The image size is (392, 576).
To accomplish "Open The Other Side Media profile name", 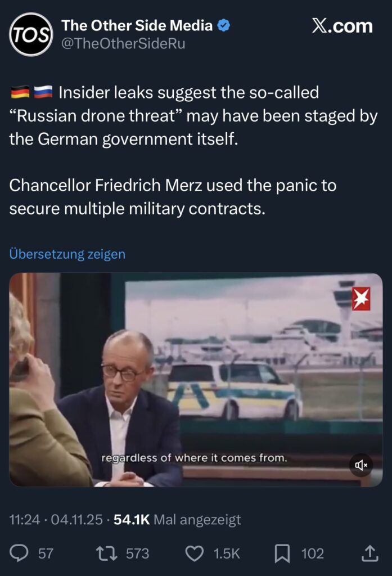I will 137,25.
